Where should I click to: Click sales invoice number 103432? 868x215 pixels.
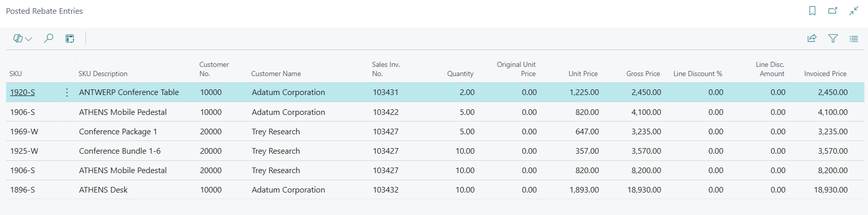[385, 190]
